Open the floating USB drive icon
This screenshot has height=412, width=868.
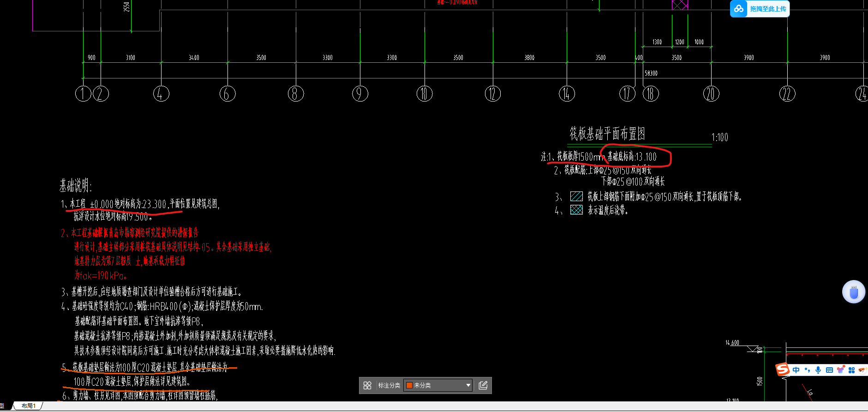coord(854,292)
